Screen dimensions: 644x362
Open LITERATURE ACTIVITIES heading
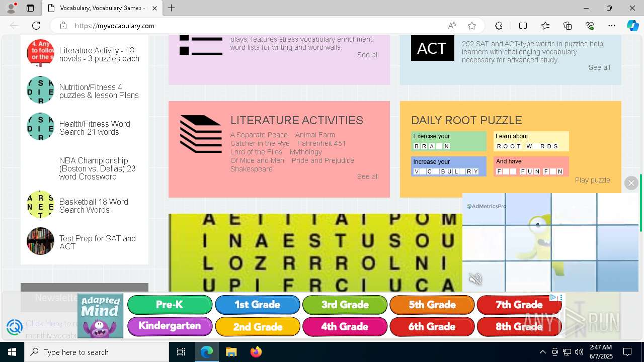296,120
